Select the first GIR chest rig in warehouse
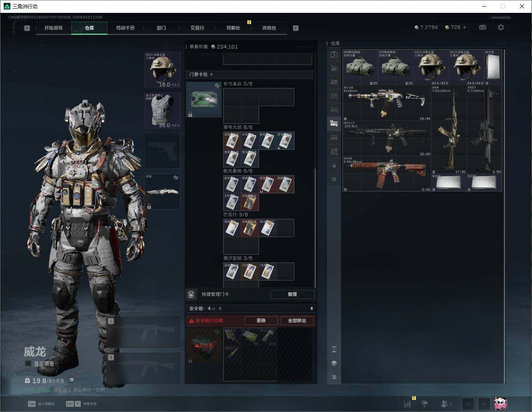Screen dimensions: 532x412 coord(360,68)
